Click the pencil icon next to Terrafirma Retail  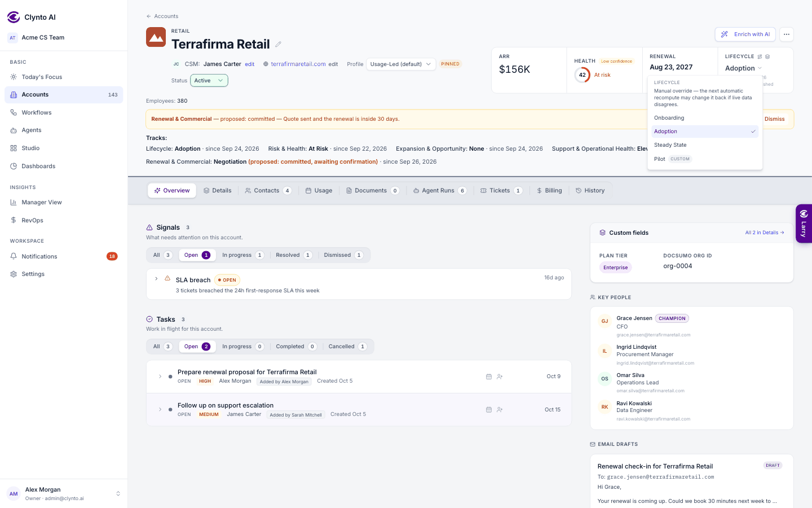pos(278,44)
